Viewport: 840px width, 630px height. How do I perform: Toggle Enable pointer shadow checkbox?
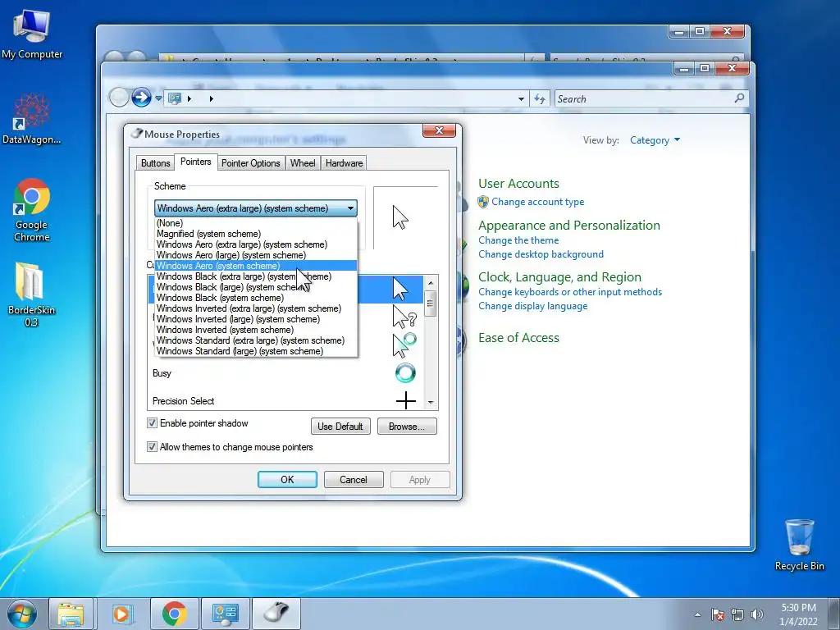[x=152, y=423]
